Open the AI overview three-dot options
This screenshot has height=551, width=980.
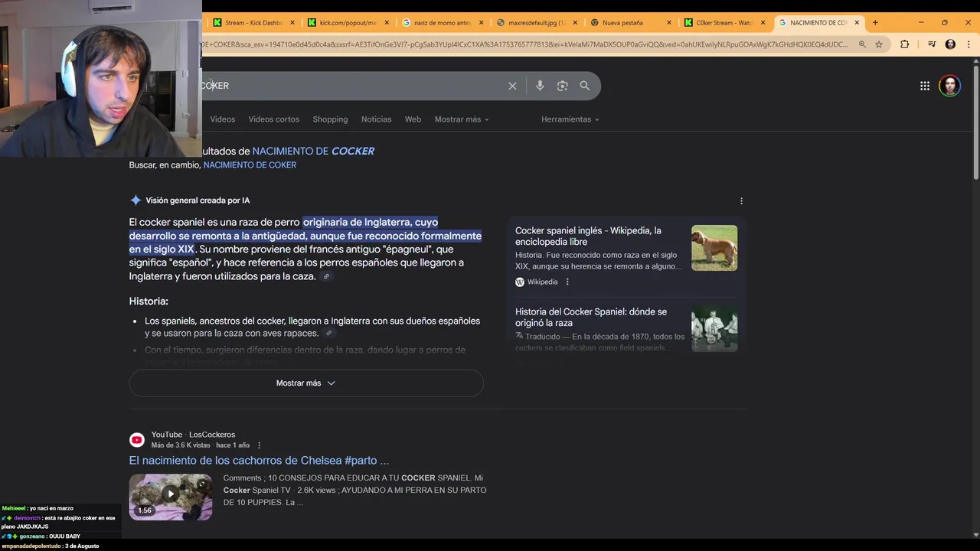[741, 201]
